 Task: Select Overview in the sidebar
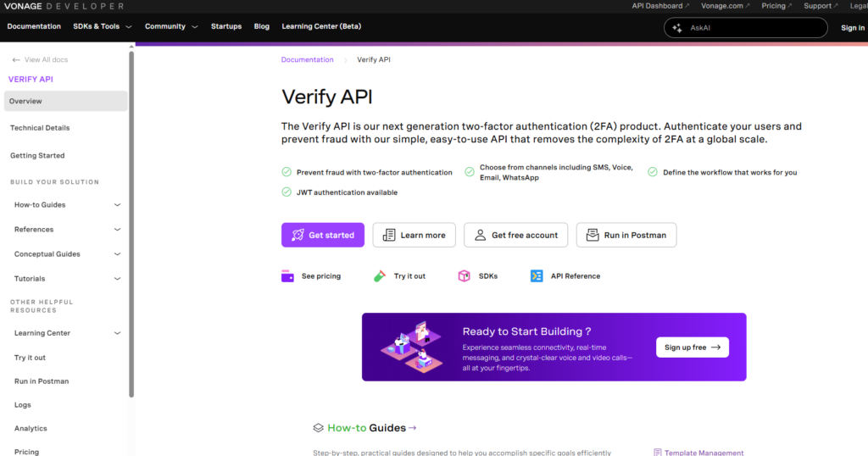65,101
